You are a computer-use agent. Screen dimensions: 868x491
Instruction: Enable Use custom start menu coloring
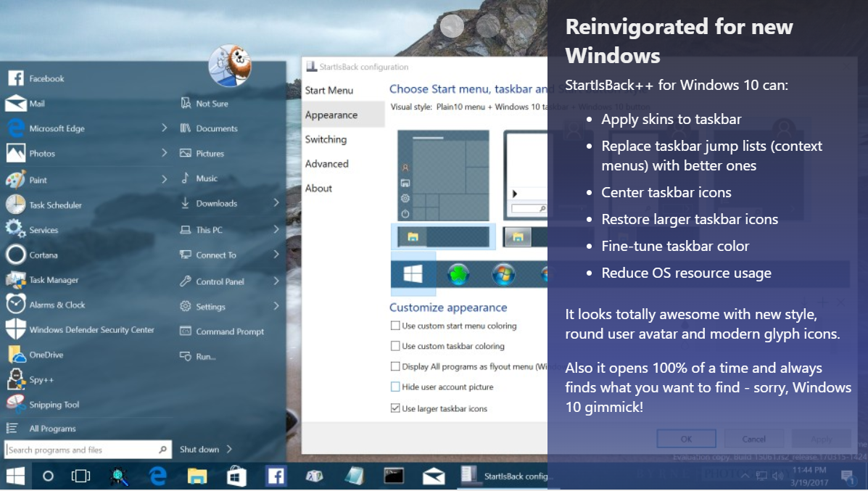point(395,326)
